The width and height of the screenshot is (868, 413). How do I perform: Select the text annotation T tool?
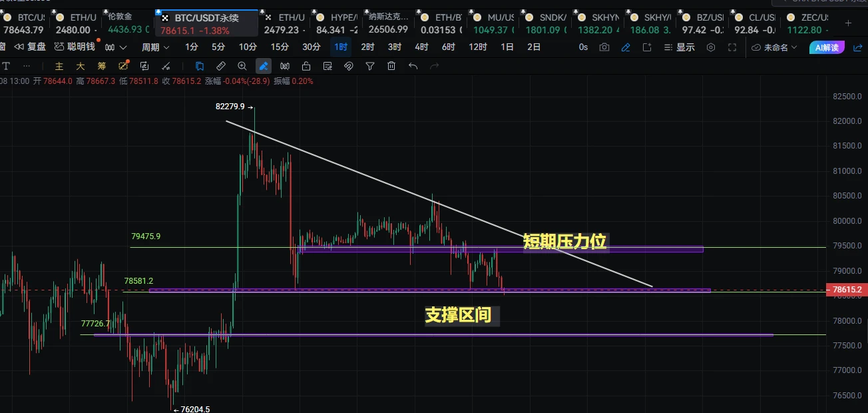point(7,66)
